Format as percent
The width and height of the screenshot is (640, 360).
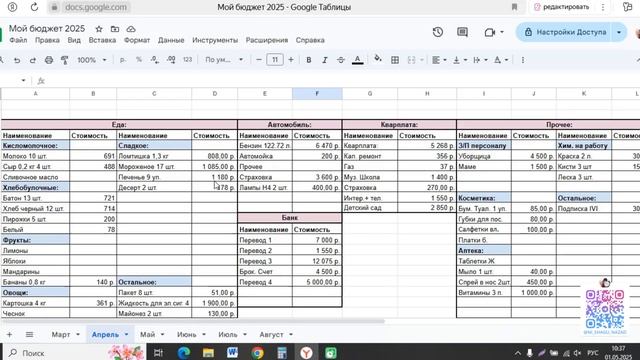139,60
